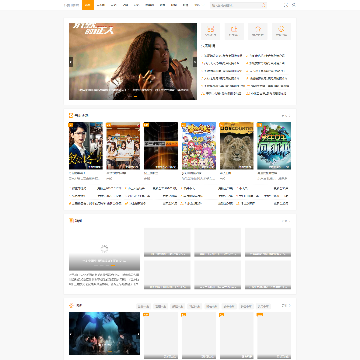Click the next arrow on the dark cave carousel image
The image size is (360, 360).
[138, 334]
